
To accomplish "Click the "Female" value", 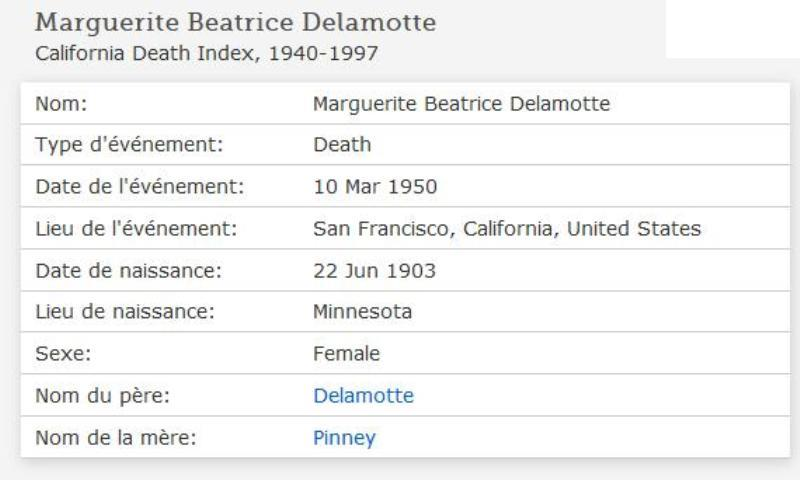I will pyautogui.click(x=346, y=354).
